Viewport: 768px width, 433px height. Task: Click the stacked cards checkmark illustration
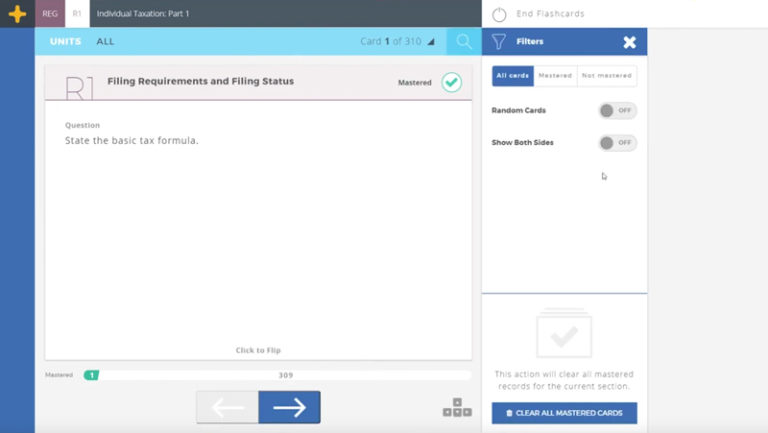coord(564,333)
